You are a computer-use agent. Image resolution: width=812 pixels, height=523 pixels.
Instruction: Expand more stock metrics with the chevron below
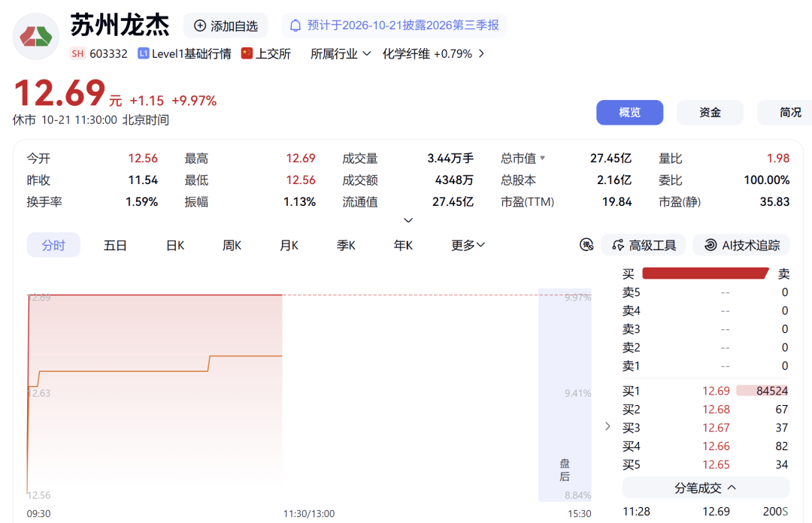pos(408,220)
